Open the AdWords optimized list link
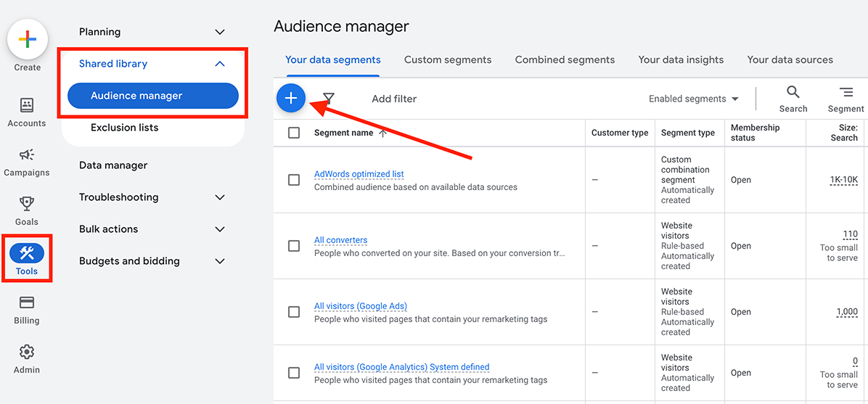Screen dimensions: 868x404 click(359, 174)
